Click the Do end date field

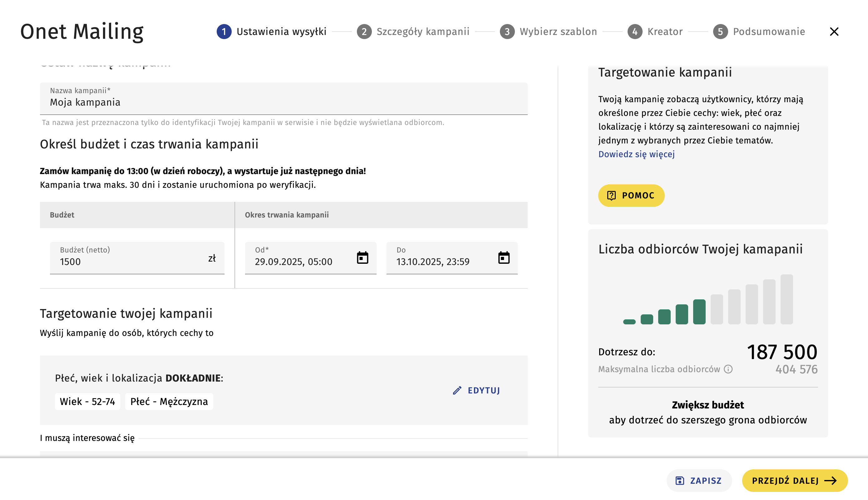[x=452, y=258]
